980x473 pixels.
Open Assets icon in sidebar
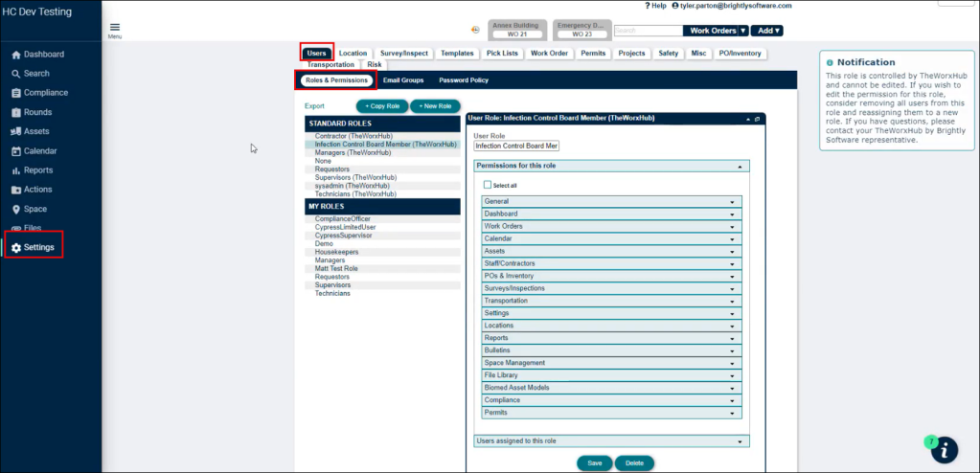16,132
